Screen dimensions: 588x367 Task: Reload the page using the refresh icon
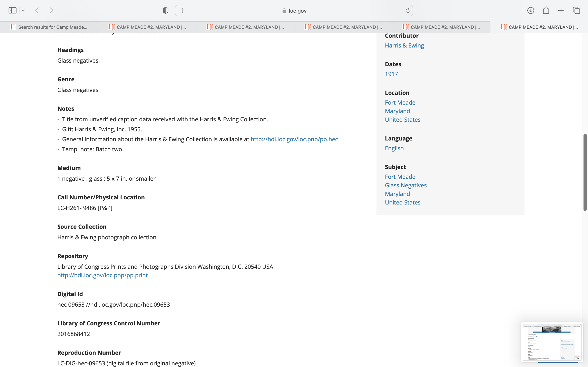(x=408, y=10)
